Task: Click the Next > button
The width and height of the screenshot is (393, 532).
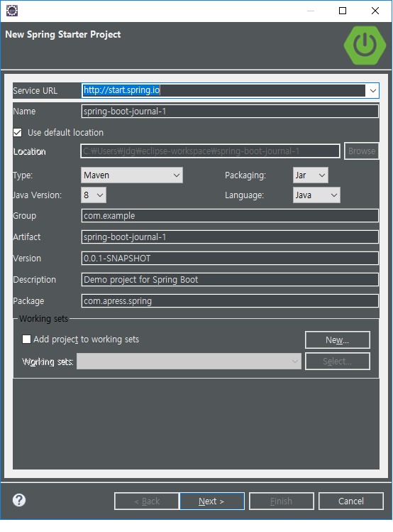Action: 211,501
